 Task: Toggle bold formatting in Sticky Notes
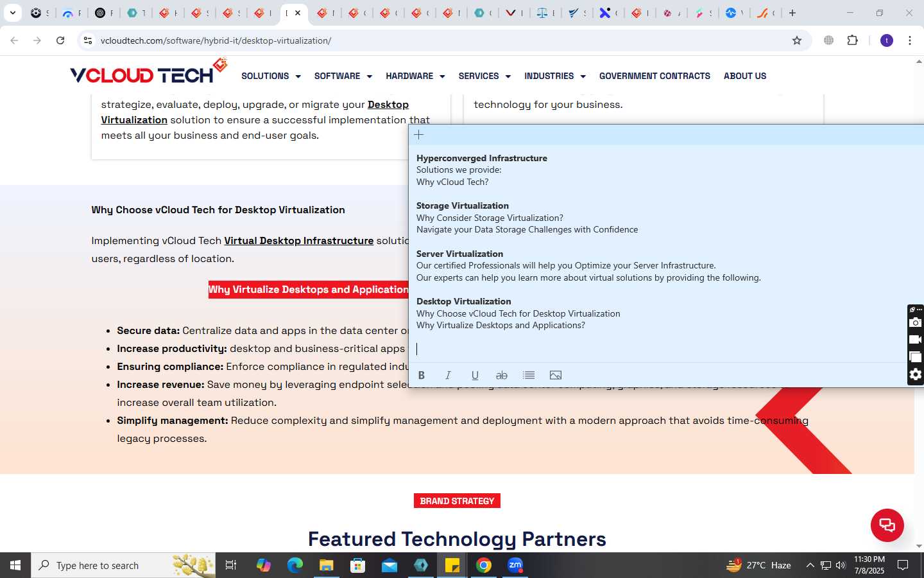(422, 375)
